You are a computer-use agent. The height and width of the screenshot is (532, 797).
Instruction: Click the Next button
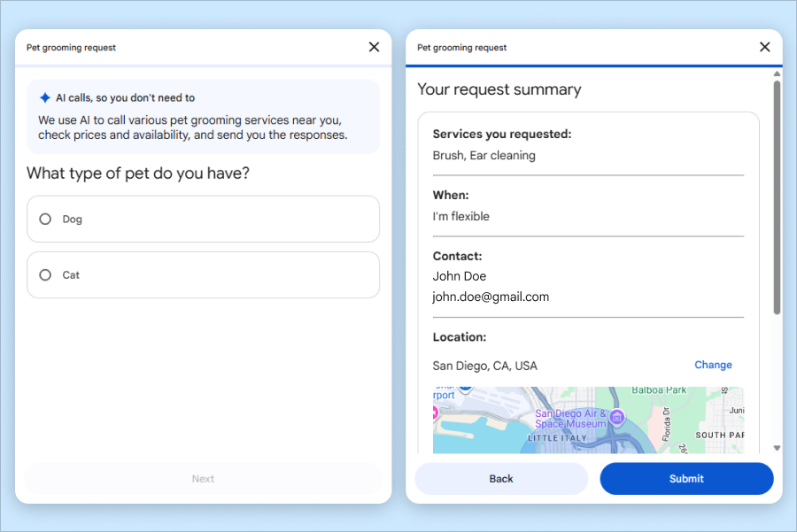pyautogui.click(x=203, y=478)
